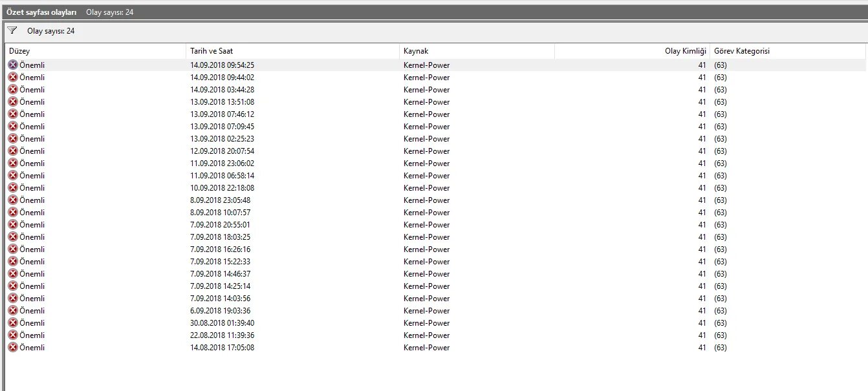Click error icon of 8.09.2018 23:05:48 event
Viewport: 868px width, 391px height.
pos(13,200)
